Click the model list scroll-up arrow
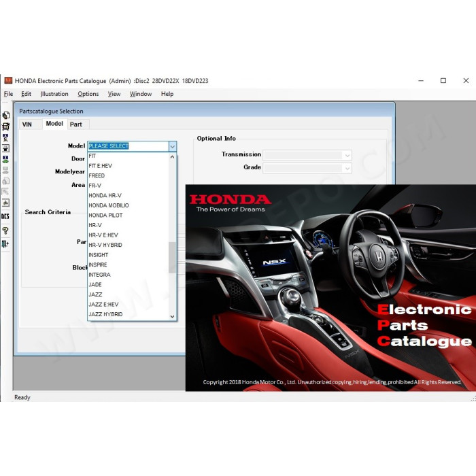Image resolution: width=476 pixels, height=476 pixels. [173, 157]
